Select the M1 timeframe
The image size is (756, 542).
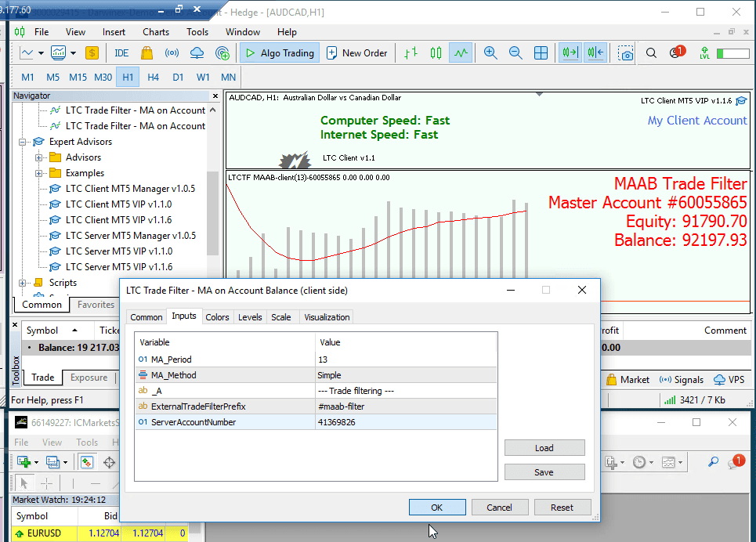point(27,78)
